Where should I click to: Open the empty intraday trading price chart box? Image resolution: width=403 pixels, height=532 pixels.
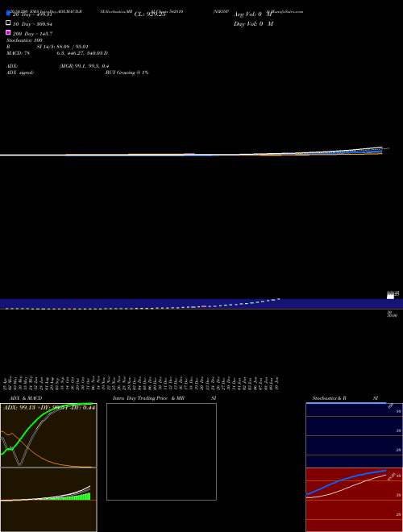[161, 451]
